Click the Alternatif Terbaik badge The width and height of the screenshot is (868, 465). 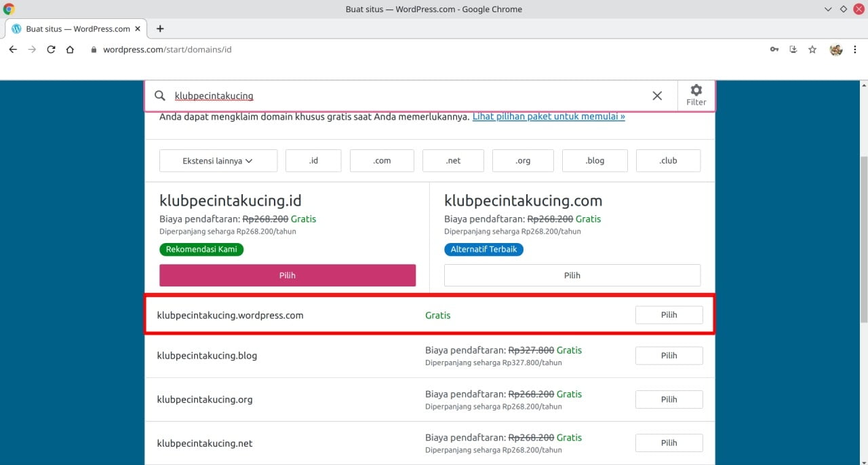click(x=484, y=249)
